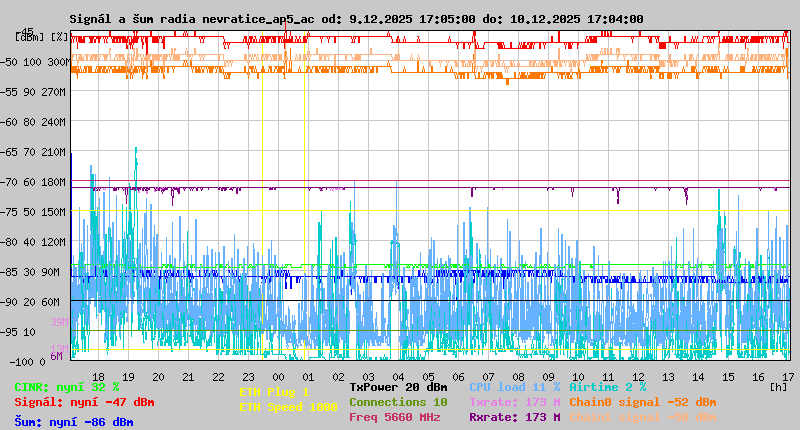
Task: Click the [h] unit label on time axis
Action: coord(779,385)
